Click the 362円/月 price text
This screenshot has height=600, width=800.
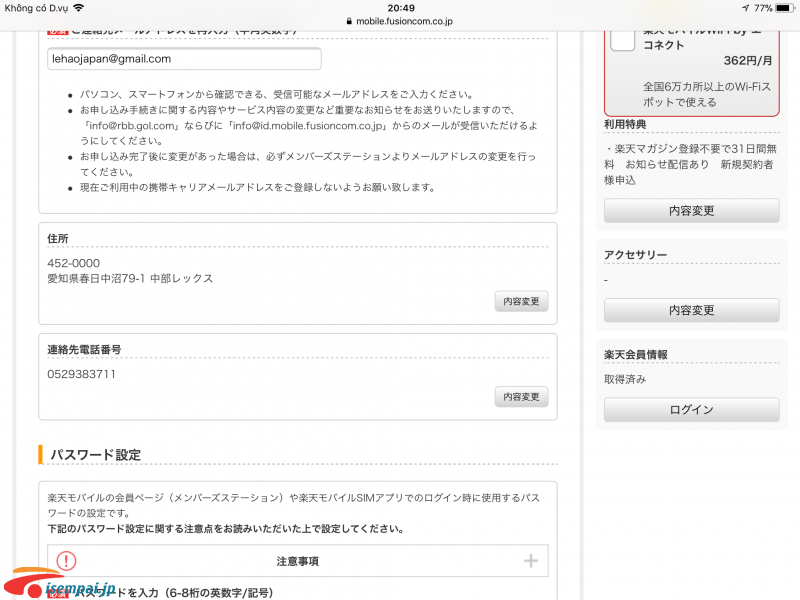click(x=747, y=60)
